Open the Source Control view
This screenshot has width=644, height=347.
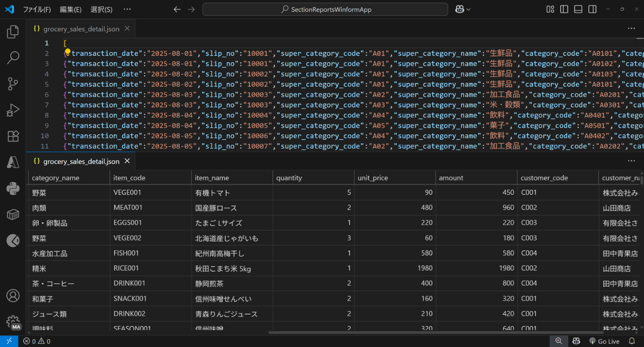pyautogui.click(x=13, y=84)
